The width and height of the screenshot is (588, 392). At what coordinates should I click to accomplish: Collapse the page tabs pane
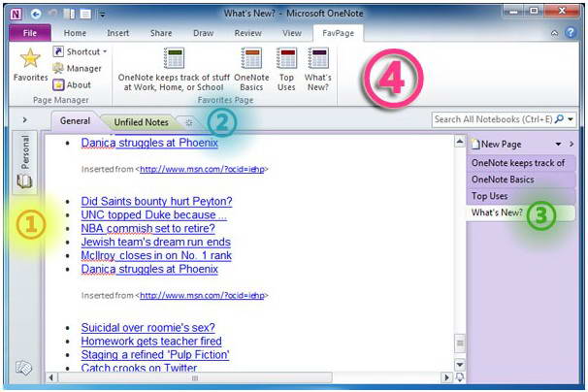[x=572, y=144]
